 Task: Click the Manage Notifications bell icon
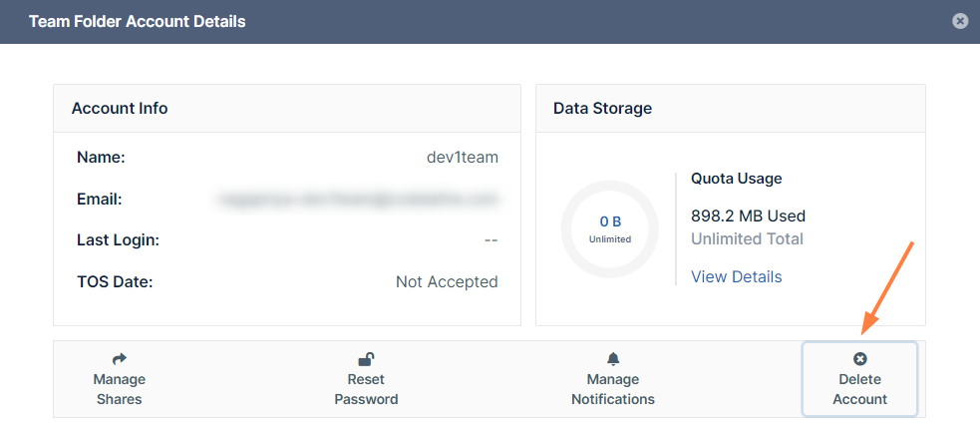pyautogui.click(x=613, y=359)
